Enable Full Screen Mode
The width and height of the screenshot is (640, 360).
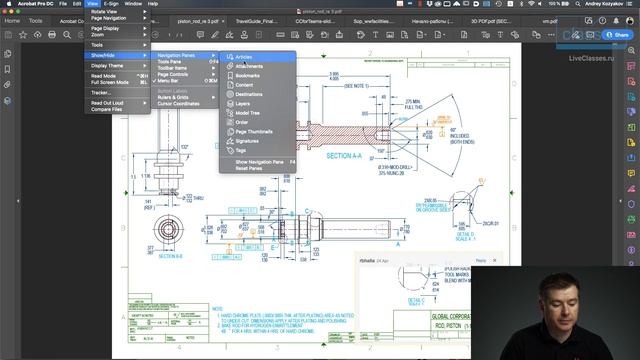(117, 82)
